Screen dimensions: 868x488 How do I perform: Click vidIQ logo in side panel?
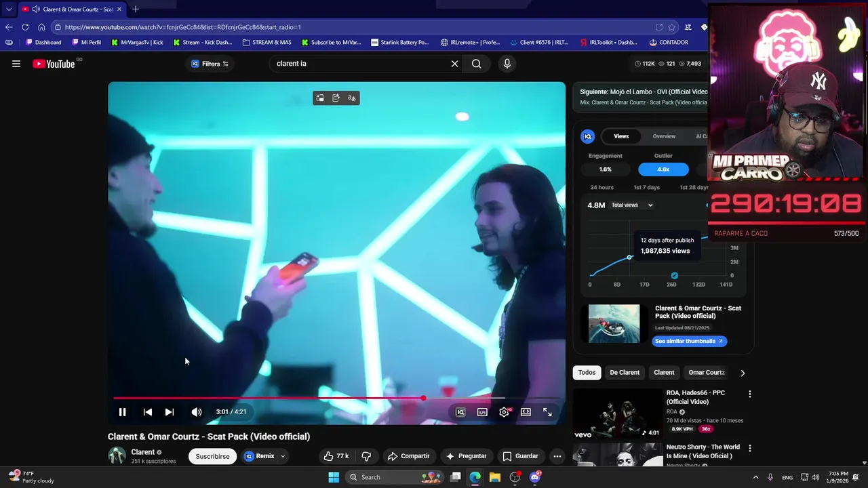point(588,136)
